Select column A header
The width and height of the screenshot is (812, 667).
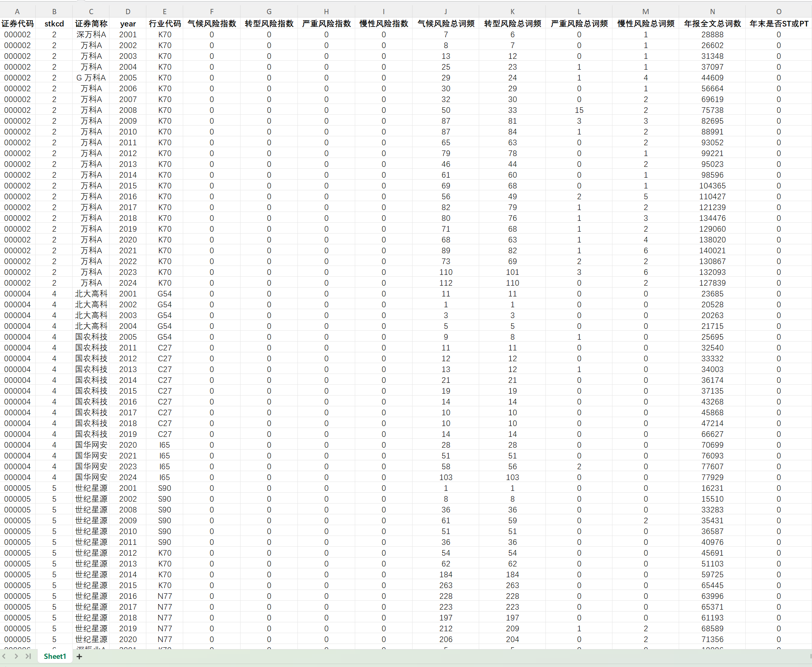point(17,12)
